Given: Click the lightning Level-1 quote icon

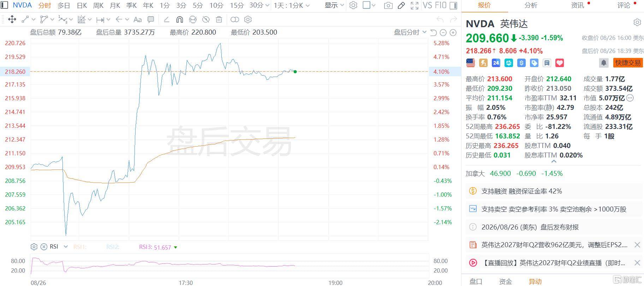Looking at the screenshot, I should click(x=483, y=63).
